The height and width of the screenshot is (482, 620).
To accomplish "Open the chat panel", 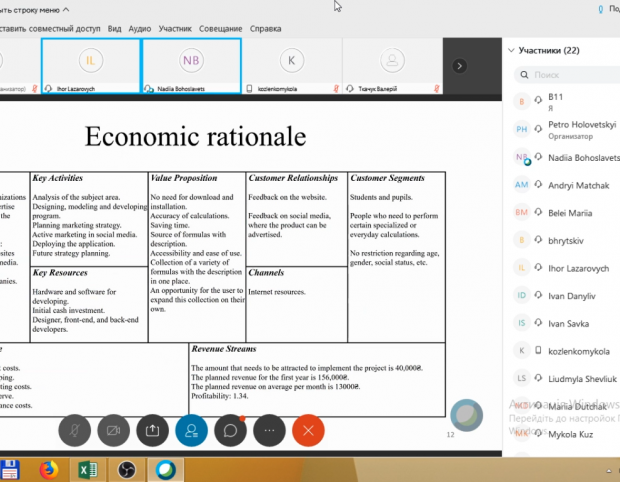I will tap(230, 430).
